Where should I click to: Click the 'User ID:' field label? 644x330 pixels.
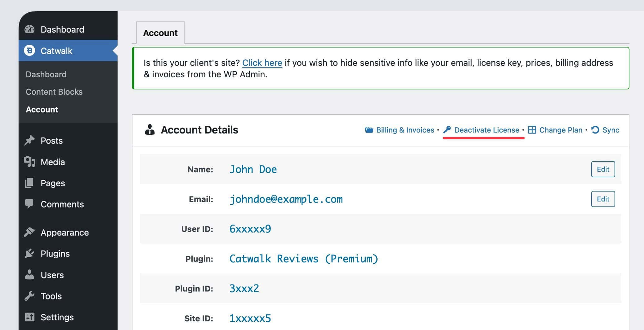point(197,229)
